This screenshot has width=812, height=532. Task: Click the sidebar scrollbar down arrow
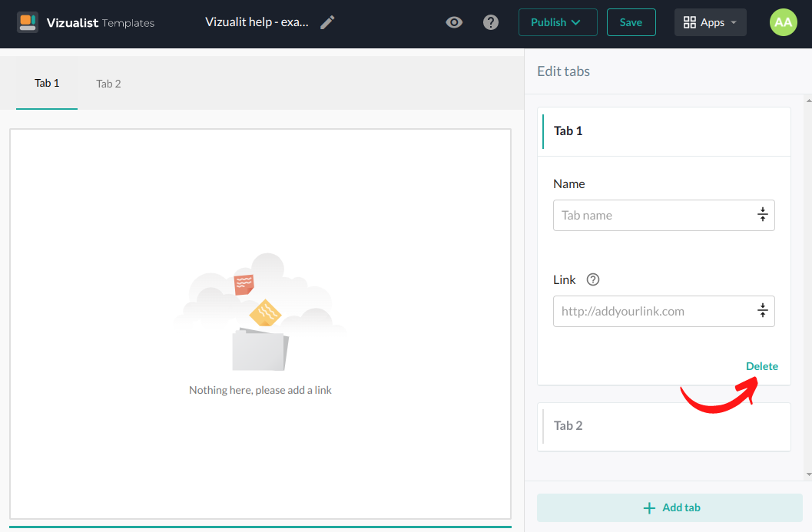point(807,475)
